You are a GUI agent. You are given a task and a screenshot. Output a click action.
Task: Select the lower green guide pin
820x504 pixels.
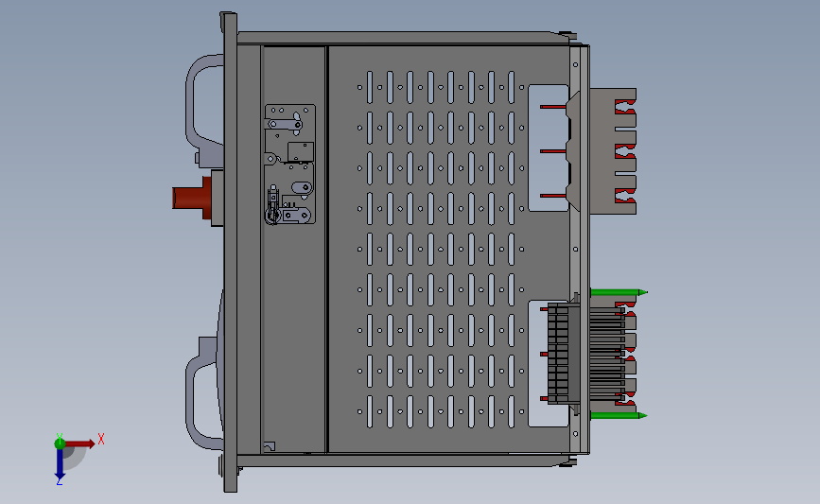619,416
